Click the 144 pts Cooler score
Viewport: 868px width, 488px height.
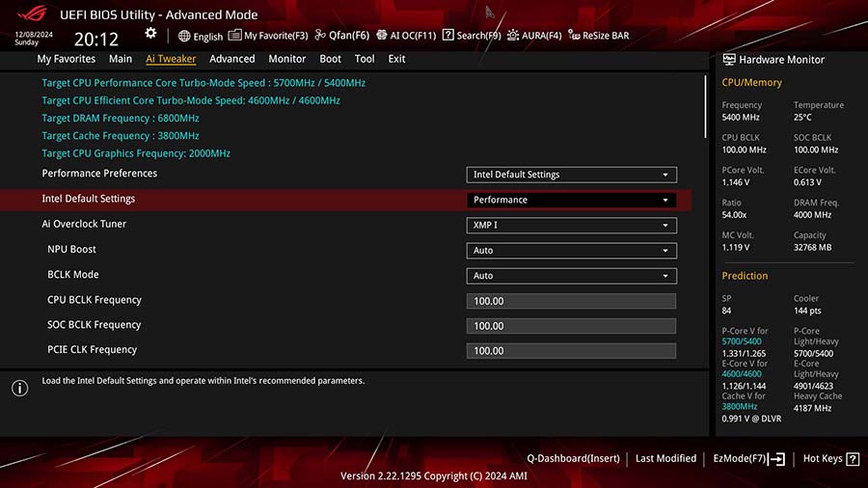[x=807, y=311]
